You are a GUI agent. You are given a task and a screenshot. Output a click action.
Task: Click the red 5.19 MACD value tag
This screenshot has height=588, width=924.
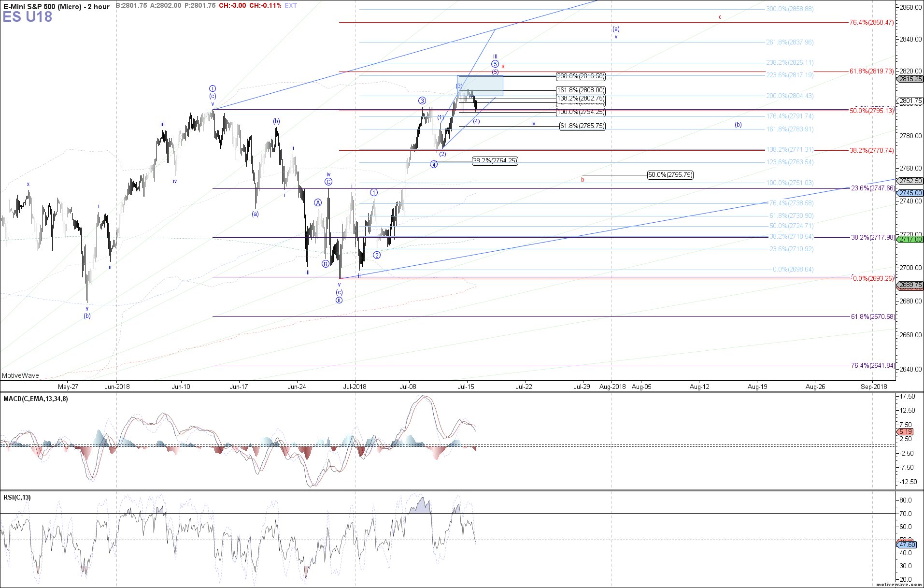906,432
